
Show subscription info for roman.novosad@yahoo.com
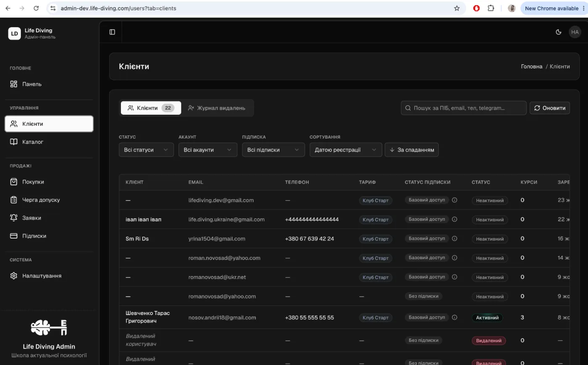coord(454,258)
